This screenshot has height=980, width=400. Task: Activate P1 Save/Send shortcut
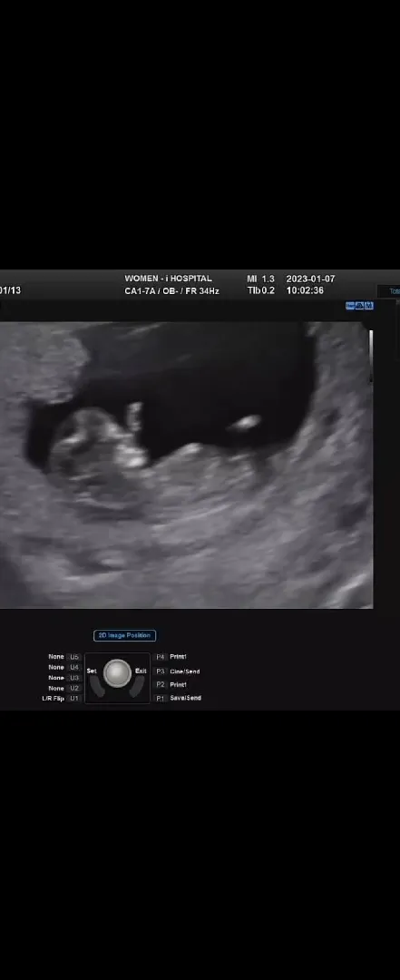tap(178, 698)
